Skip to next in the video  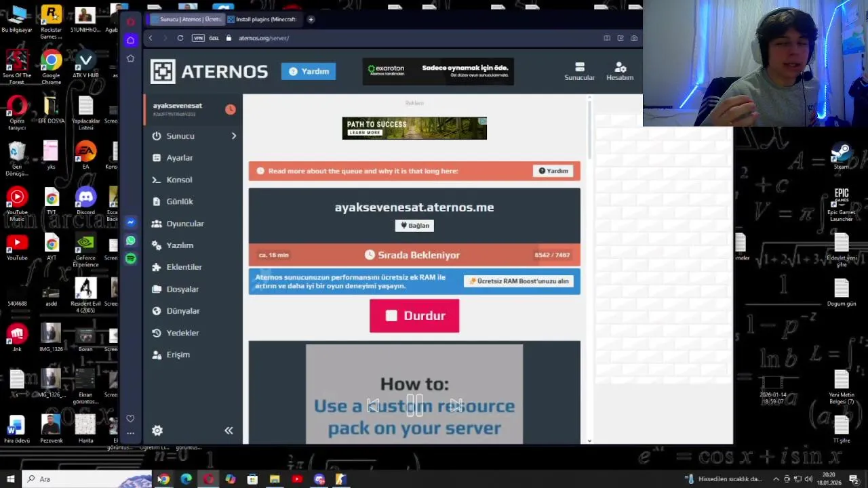click(456, 405)
